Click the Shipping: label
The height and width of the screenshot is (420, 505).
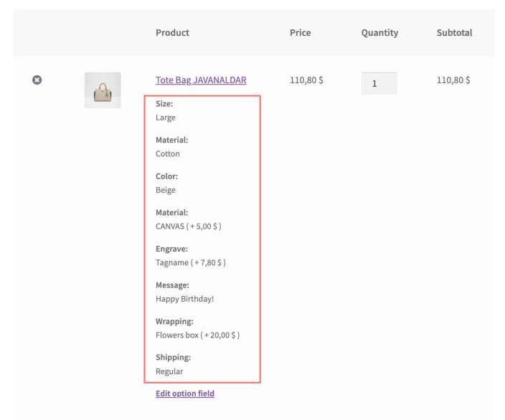tap(174, 358)
